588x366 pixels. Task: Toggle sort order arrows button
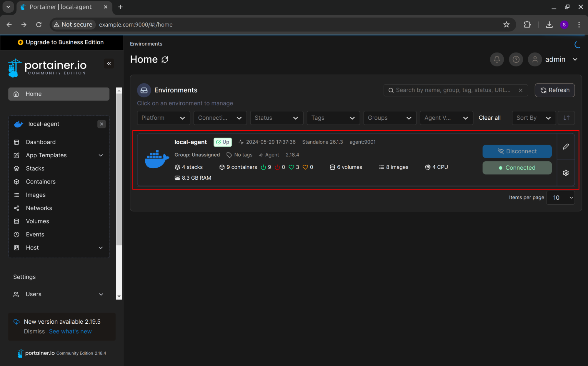click(x=566, y=118)
